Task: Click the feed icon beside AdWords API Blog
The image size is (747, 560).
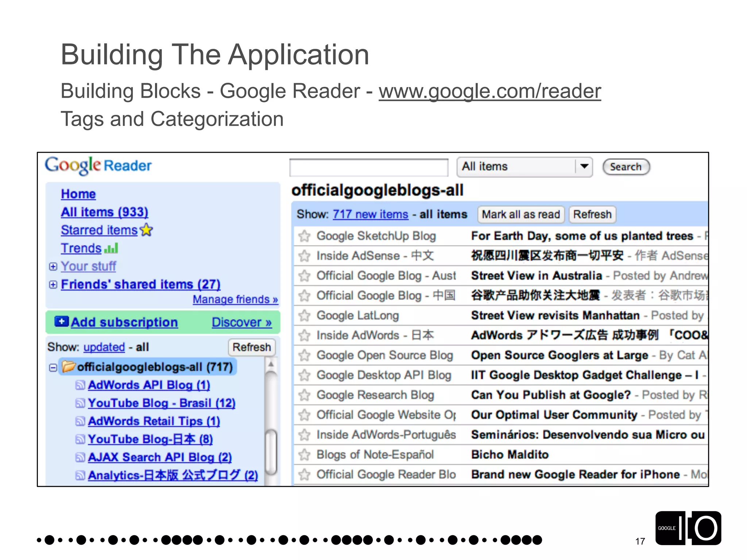Action: (x=80, y=385)
